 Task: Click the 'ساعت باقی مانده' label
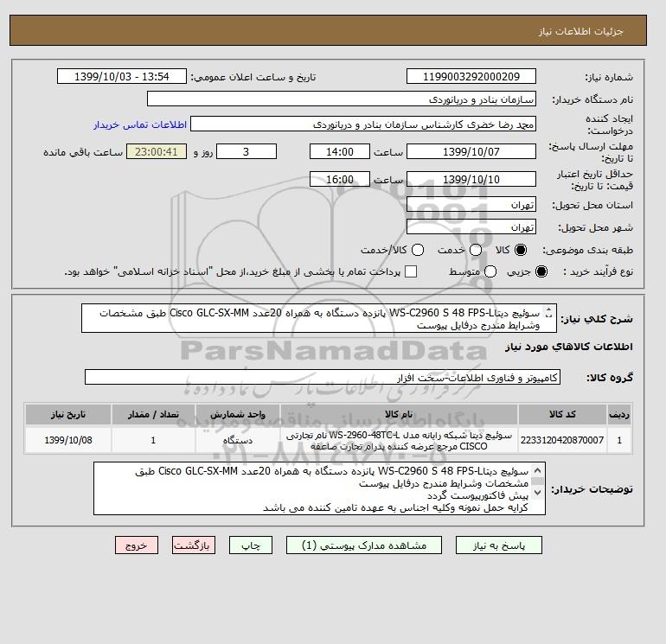click(x=83, y=152)
